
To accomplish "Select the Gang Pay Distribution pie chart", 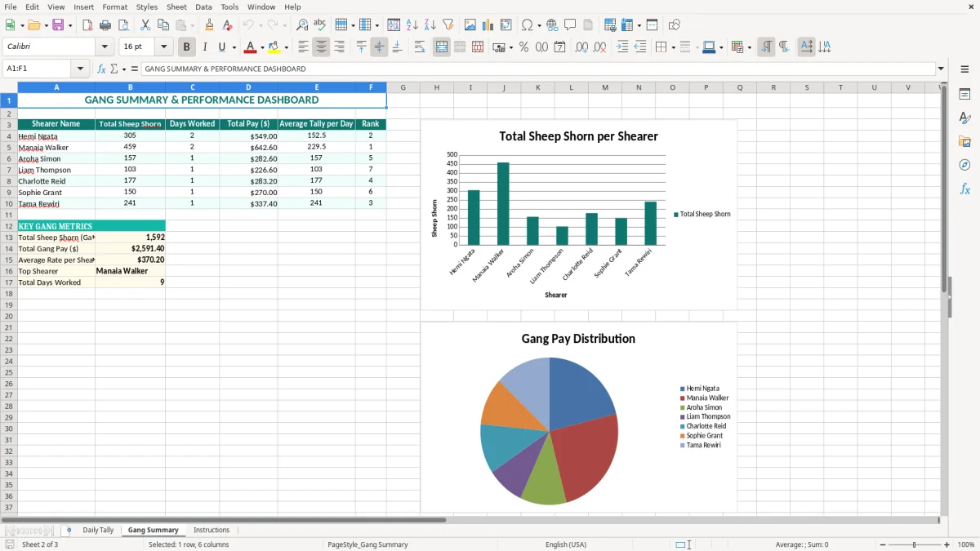I will [578, 417].
